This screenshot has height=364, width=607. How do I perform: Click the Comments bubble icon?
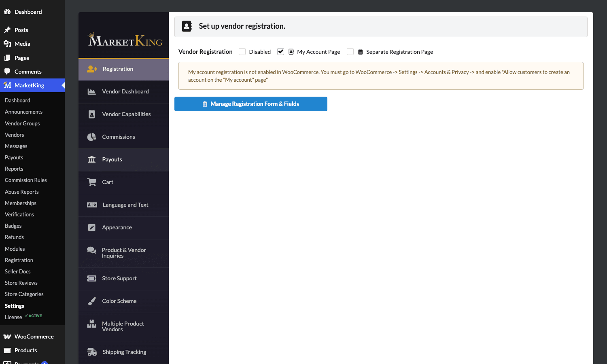(x=7, y=72)
